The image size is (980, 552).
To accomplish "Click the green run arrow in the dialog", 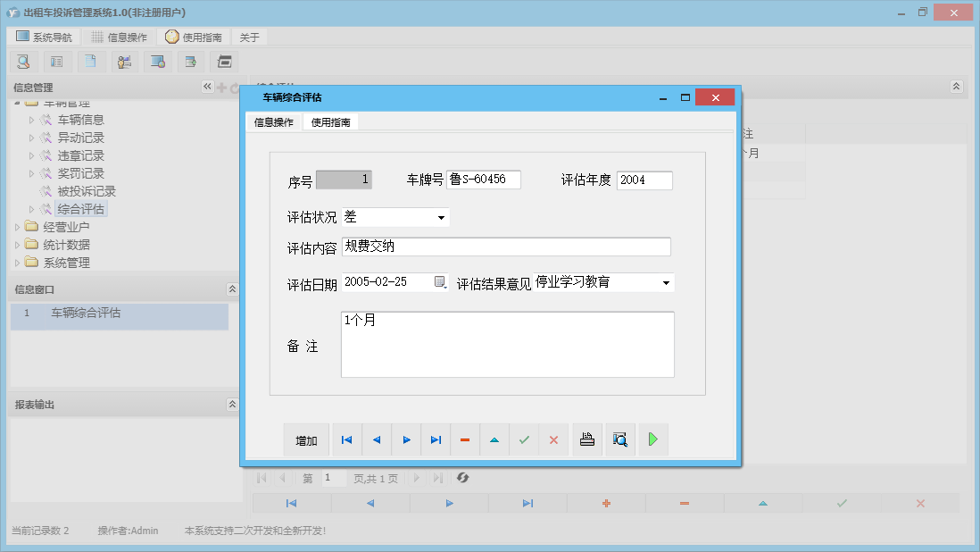I will (x=653, y=439).
